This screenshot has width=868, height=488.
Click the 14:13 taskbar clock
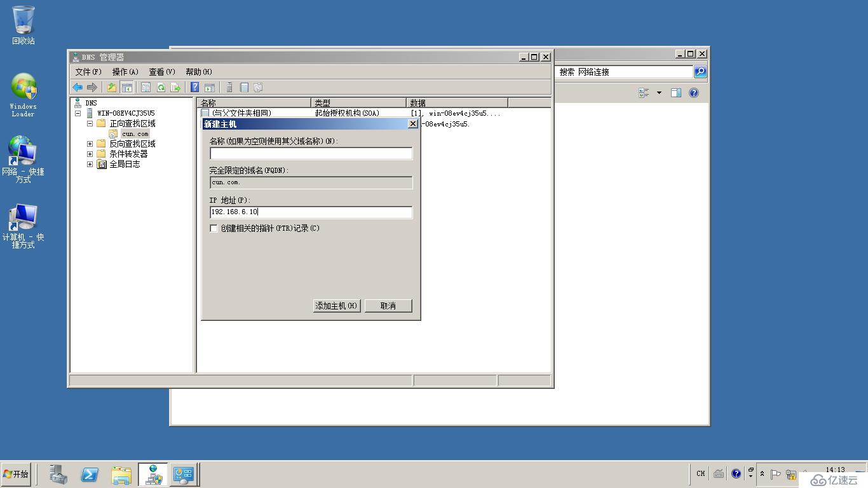point(835,470)
